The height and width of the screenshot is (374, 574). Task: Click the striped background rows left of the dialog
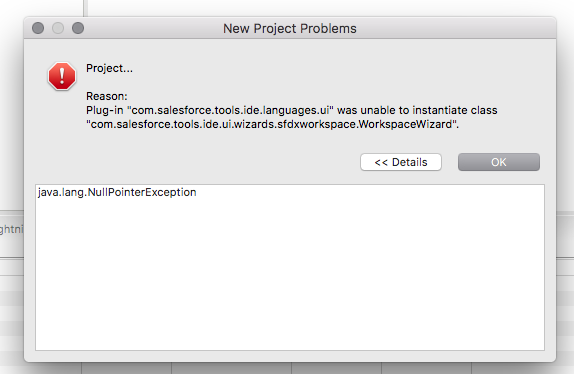(12, 313)
